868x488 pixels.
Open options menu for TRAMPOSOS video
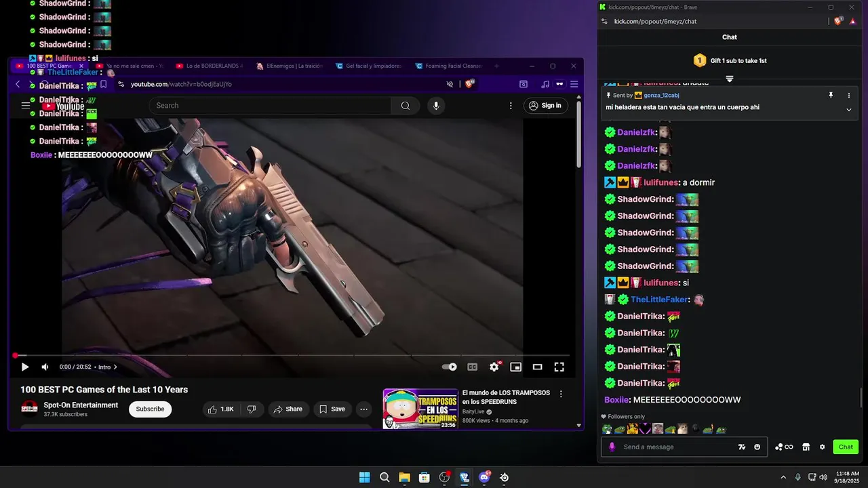pyautogui.click(x=561, y=394)
